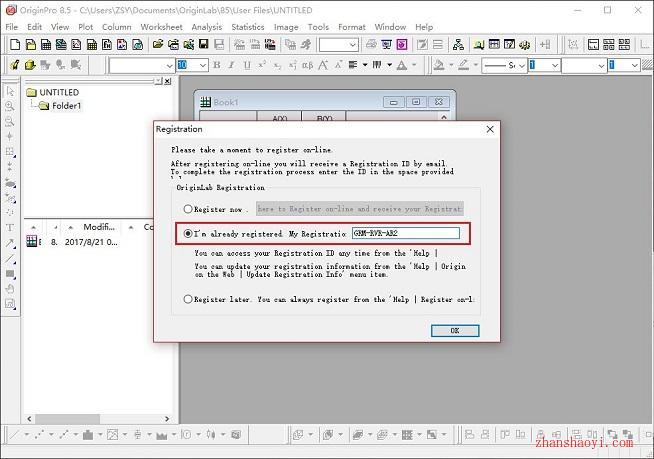This screenshot has height=459, width=654.
Task: Save the project with floppy icon
Action: point(204,44)
